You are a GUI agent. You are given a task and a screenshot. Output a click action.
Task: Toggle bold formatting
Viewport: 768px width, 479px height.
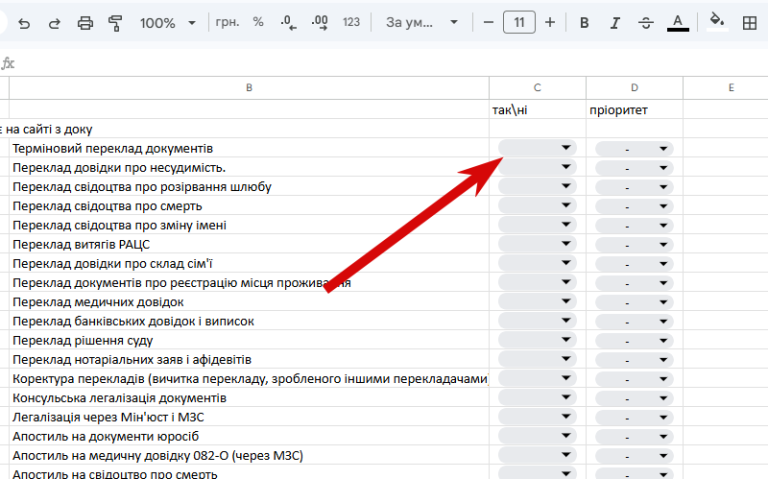pos(584,23)
